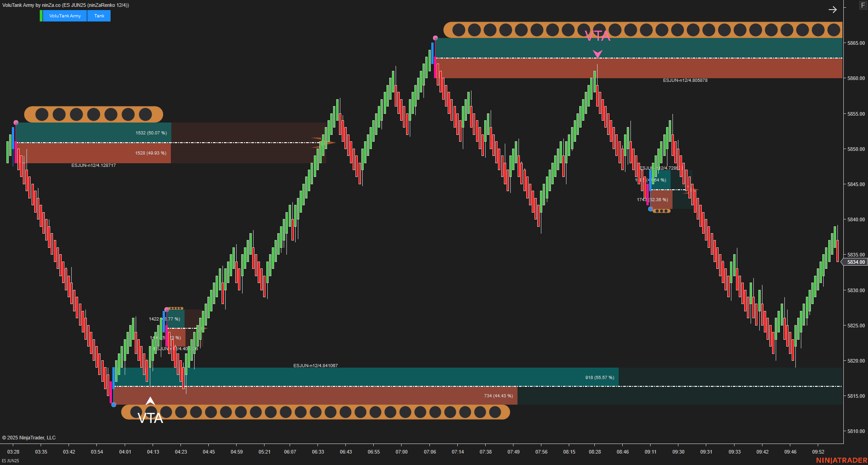Click the right arrow navigation icon near the top

pos(832,9)
